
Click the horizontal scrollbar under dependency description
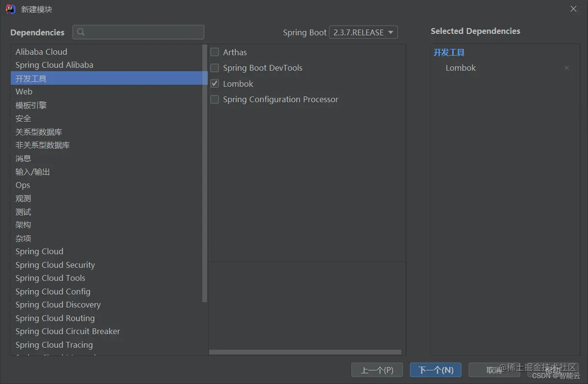pos(305,352)
